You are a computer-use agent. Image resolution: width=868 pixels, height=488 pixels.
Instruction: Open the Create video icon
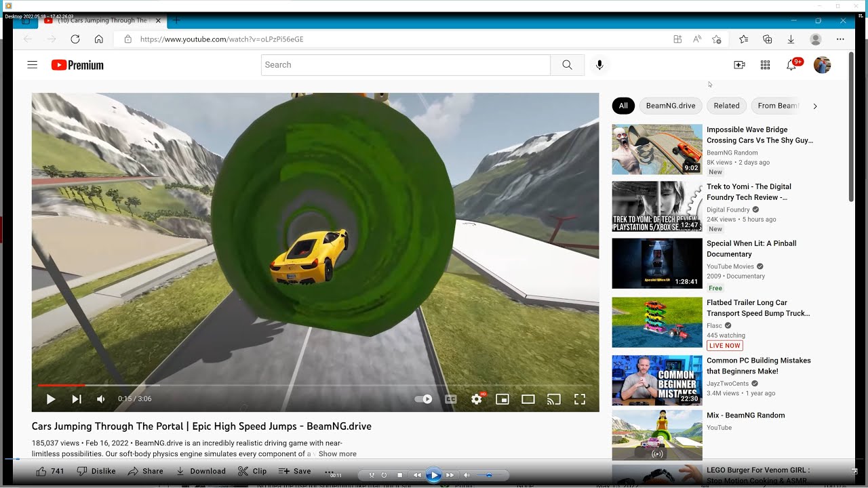click(x=739, y=65)
